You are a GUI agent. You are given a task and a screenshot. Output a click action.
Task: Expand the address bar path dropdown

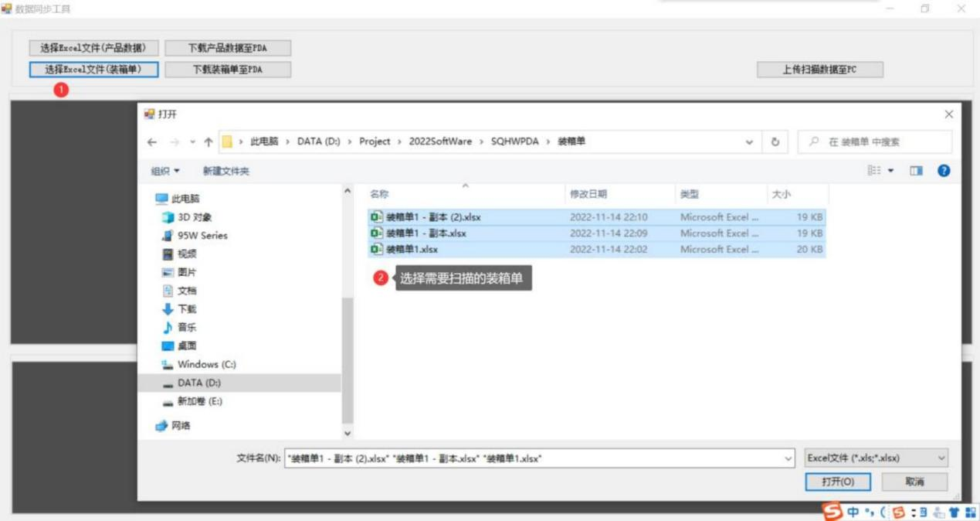pos(749,142)
